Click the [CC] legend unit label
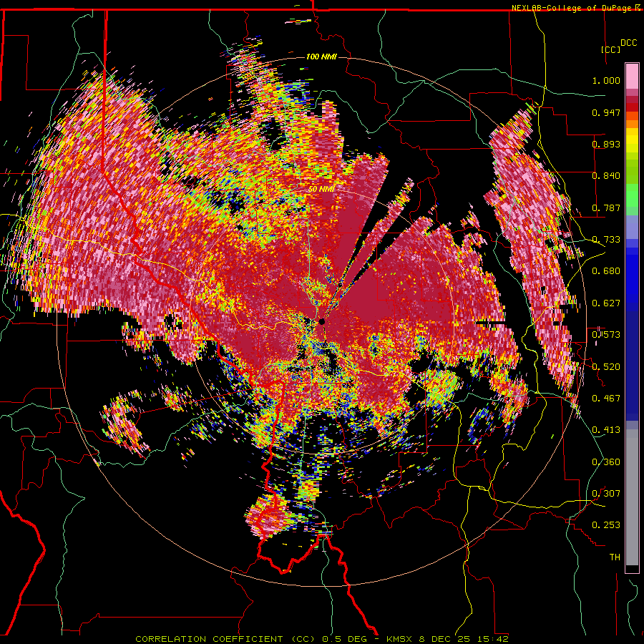This screenshot has width=644, height=644. 611,49
